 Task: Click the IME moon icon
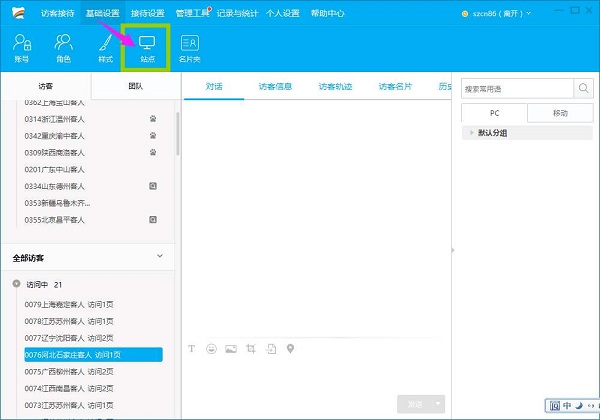click(579, 405)
